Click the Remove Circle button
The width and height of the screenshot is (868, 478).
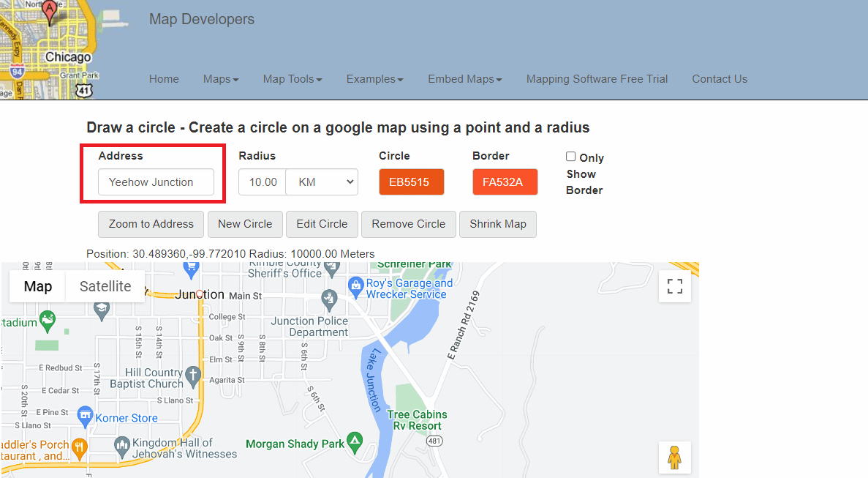409,224
